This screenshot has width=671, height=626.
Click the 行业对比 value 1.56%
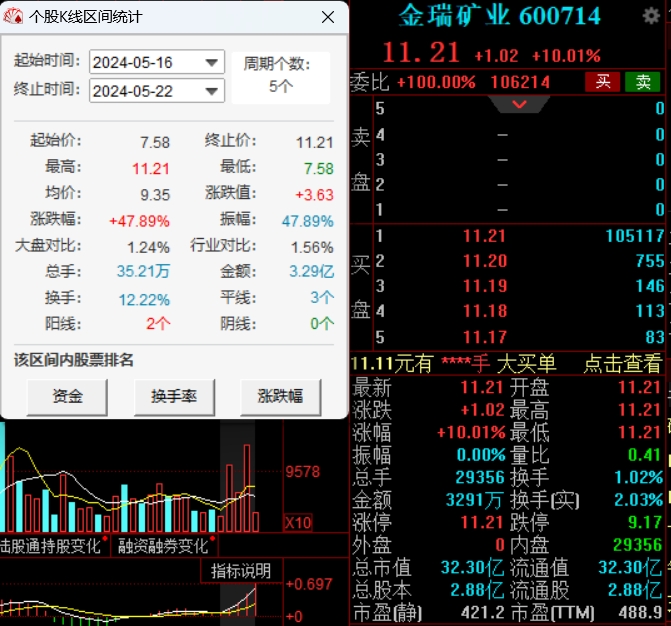312,247
